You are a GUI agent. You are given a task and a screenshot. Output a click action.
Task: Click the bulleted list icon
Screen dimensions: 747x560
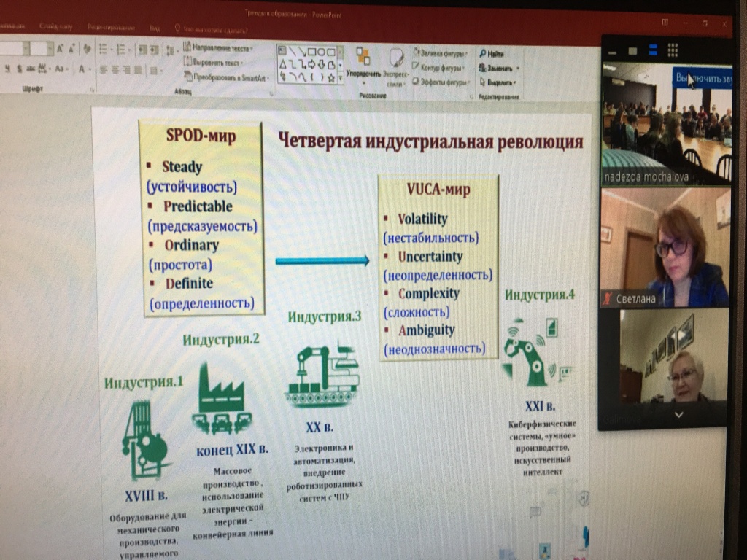102,50
